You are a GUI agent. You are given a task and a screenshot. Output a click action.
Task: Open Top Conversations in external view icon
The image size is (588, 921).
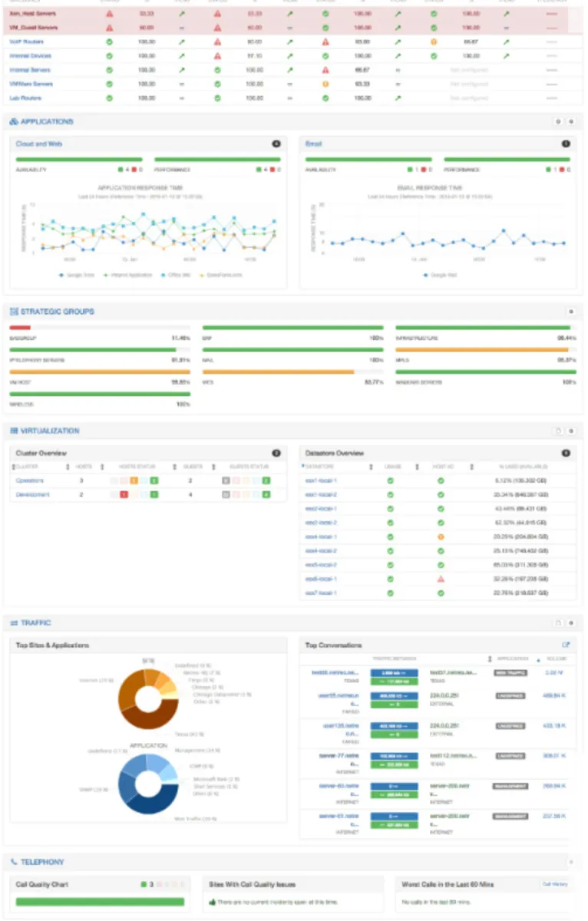tap(567, 645)
